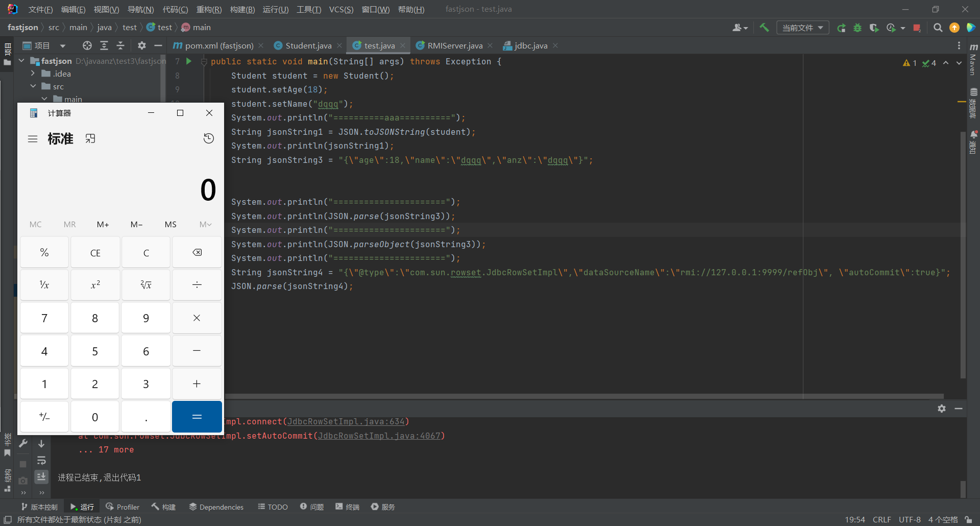Click MS memory store button
The width and height of the screenshot is (980, 526).
170,224
